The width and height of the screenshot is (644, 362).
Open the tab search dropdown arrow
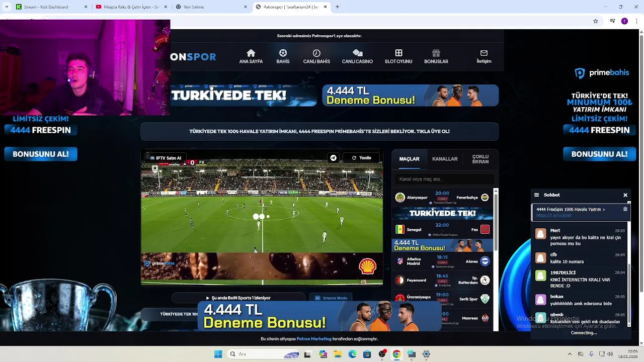click(6, 7)
